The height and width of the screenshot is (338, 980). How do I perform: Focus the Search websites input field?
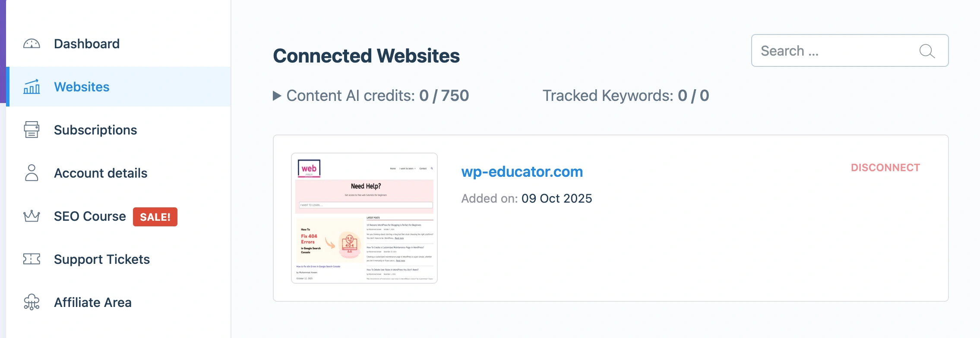click(x=833, y=51)
